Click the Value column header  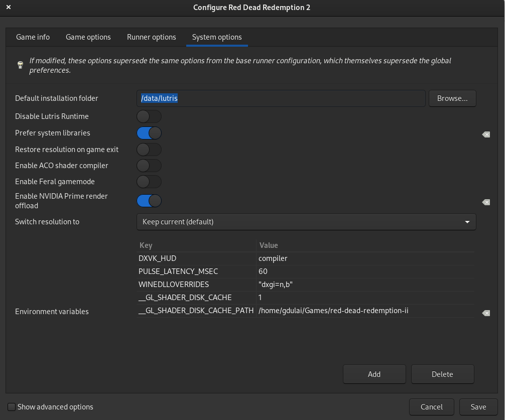(x=365, y=245)
